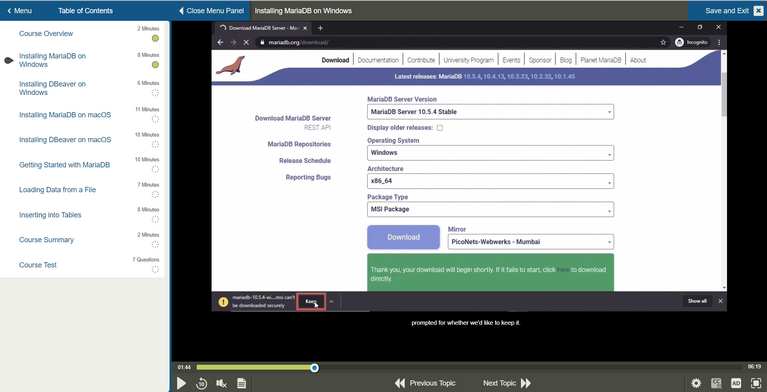The image size is (767, 392).
Task: Click release link 10.5.4
Action: 472,77
